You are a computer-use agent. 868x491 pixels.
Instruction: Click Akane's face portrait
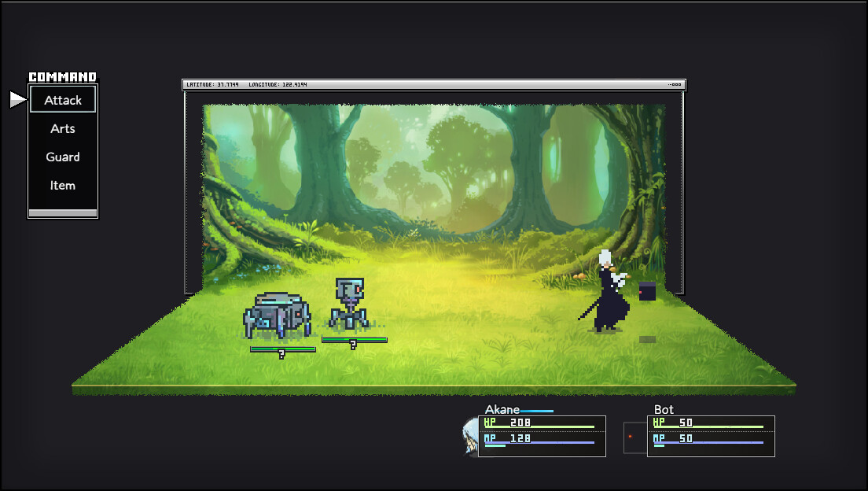470,436
